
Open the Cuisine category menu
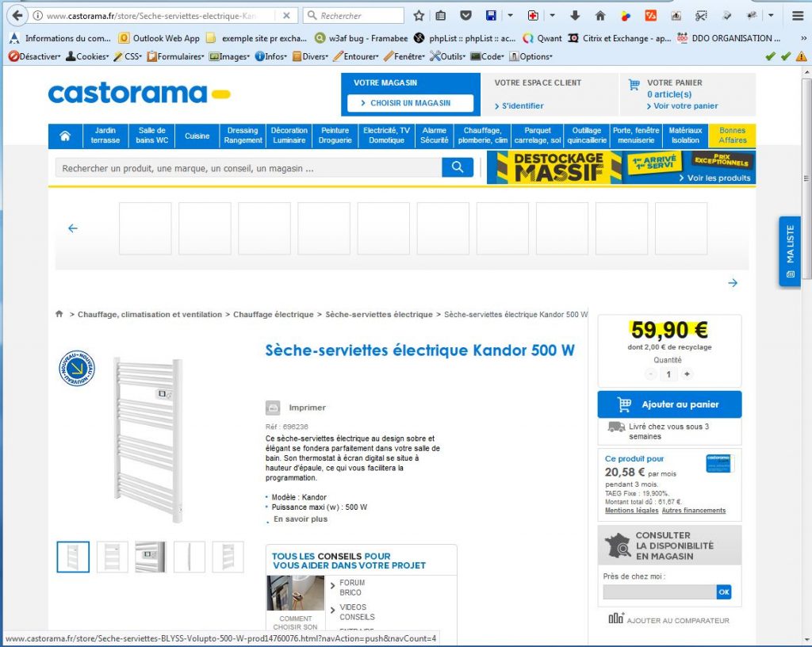[197, 136]
